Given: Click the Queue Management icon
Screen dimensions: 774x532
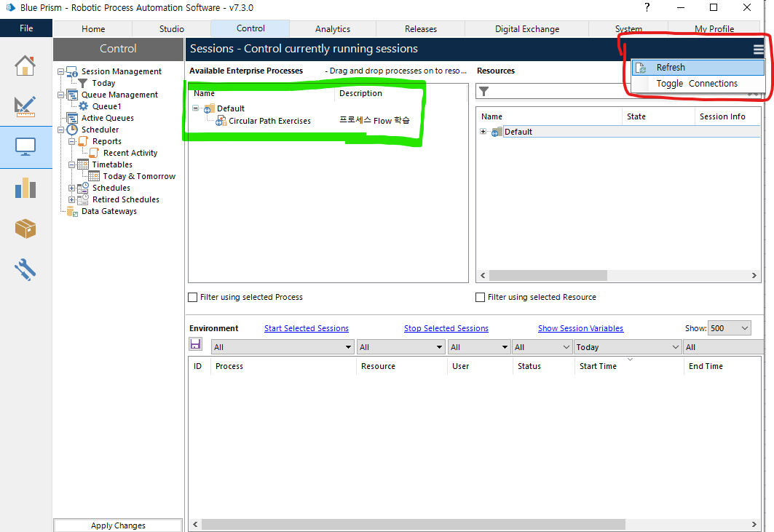Looking at the screenshot, I should (72, 95).
